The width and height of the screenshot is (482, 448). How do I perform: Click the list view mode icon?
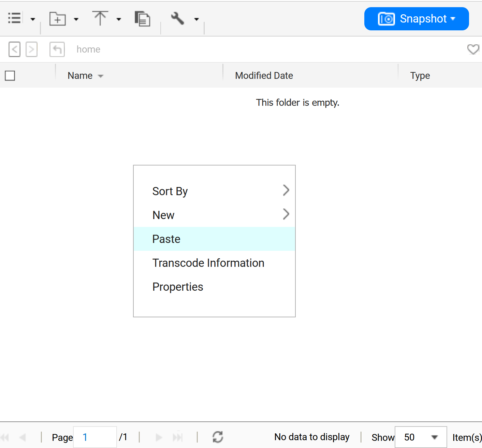(x=14, y=18)
